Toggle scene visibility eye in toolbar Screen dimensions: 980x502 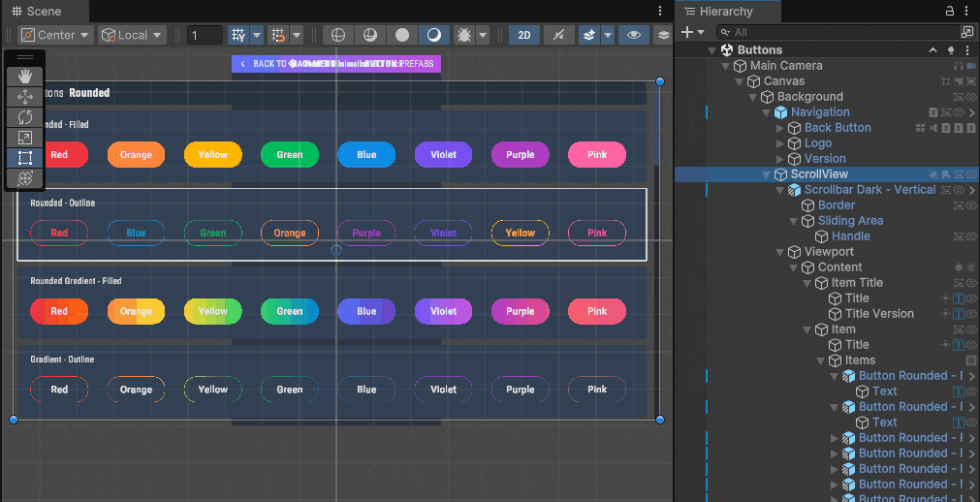pyautogui.click(x=634, y=35)
